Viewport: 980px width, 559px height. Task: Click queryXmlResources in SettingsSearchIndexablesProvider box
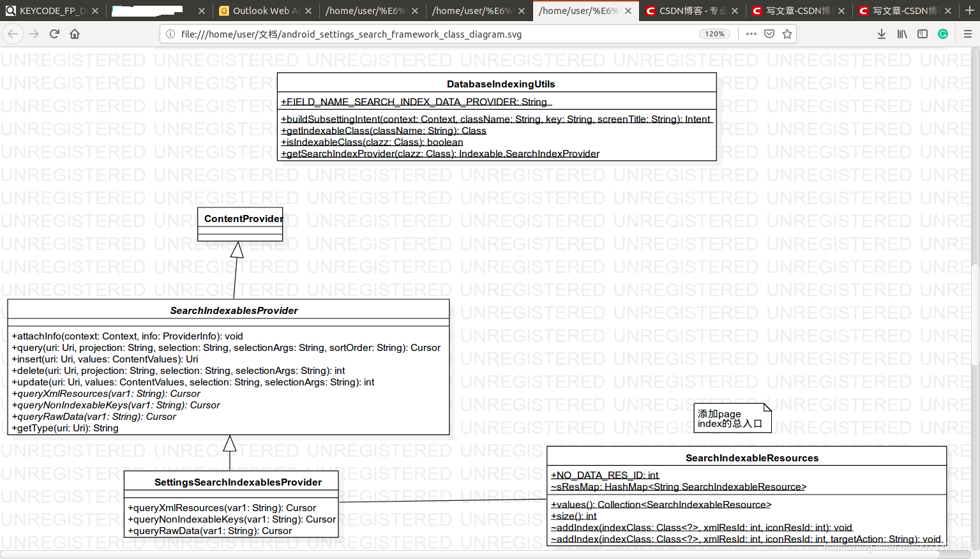point(222,508)
